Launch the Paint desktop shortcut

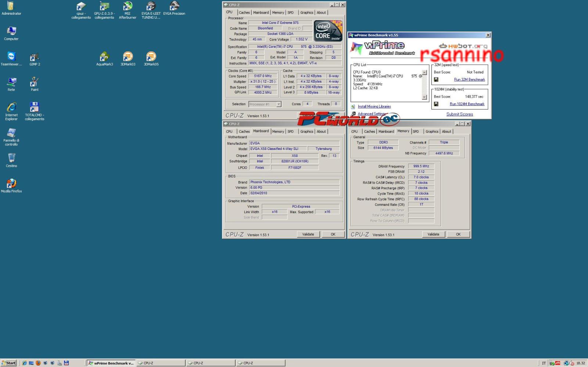tap(35, 84)
